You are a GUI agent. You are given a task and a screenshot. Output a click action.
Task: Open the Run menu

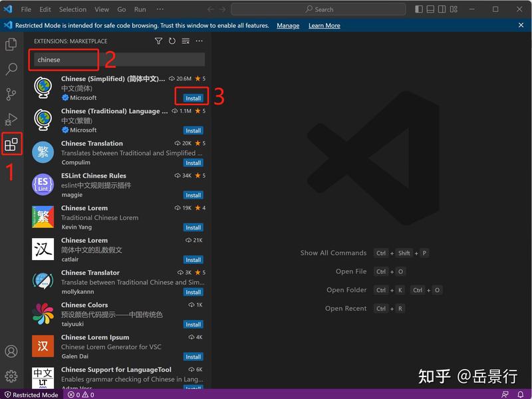click(140, 9)
